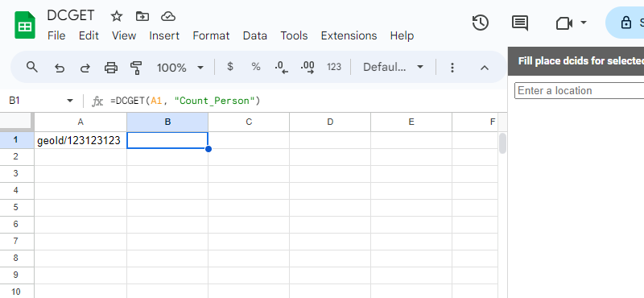Select column B header
Image resolution: width=644 pixels, height=298 pixels.
(167, 122)
